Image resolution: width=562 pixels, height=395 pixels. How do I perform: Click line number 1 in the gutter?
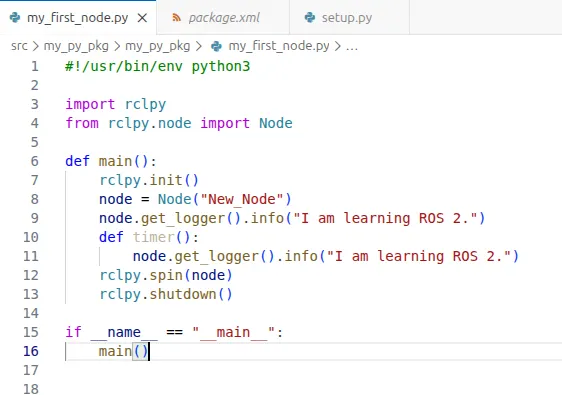(x=34, y=66)
